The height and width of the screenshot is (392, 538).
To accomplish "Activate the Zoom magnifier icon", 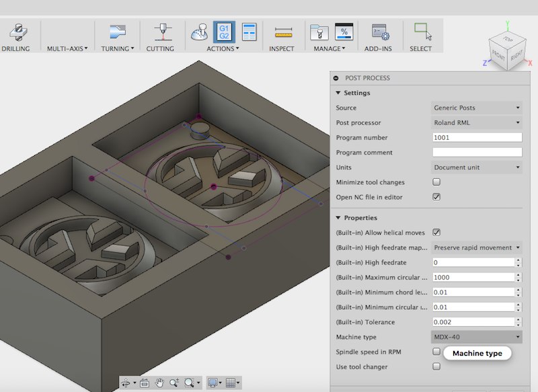I will (x=174, y=383).
